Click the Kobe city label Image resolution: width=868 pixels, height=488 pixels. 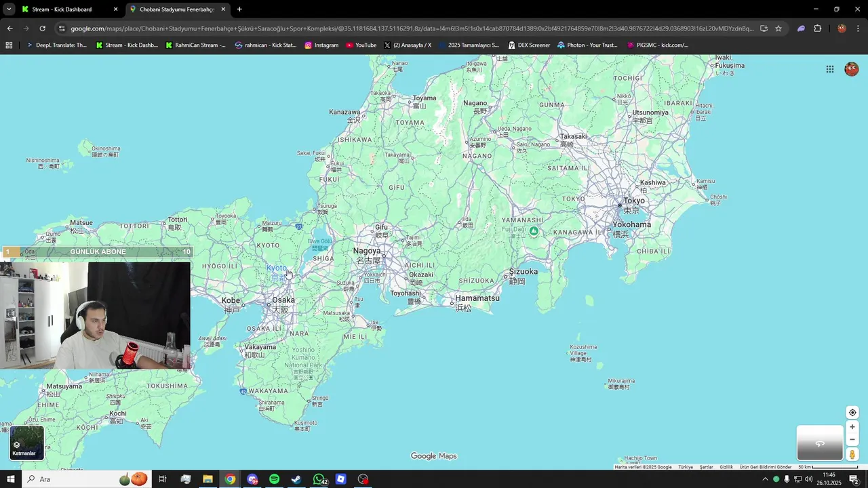(231, 300)
